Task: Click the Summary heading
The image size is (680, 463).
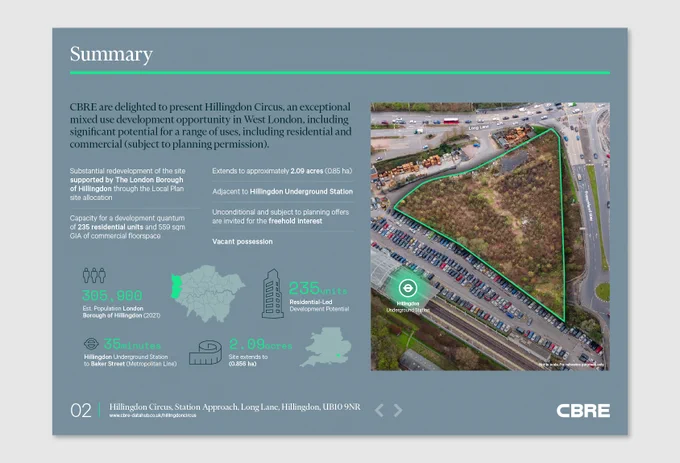Action: (111, 54)
